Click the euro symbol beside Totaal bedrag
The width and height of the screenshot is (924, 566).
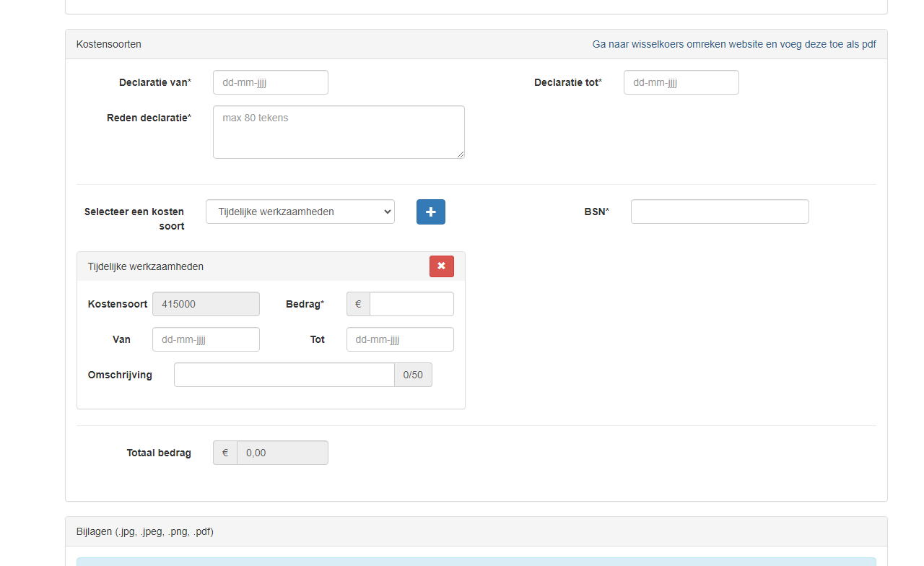(x=225, y=453)
